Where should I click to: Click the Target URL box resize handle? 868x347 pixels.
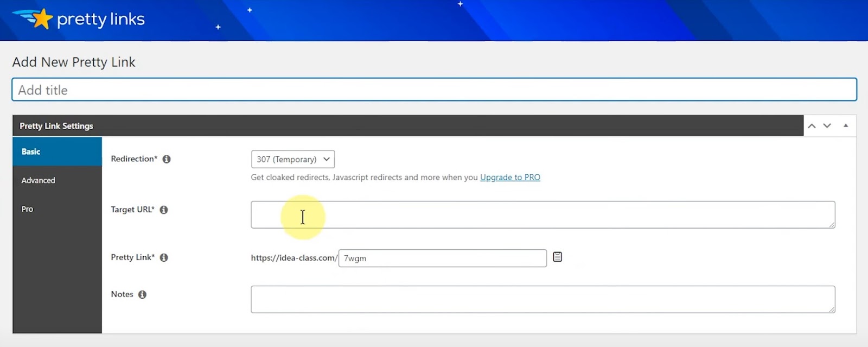832,225
